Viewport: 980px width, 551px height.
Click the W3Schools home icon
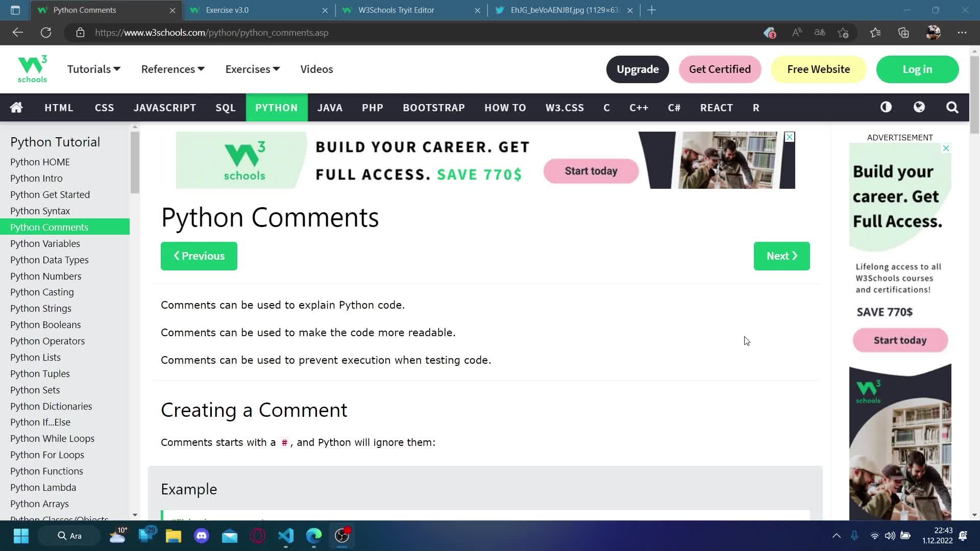(x=16, y=108)
